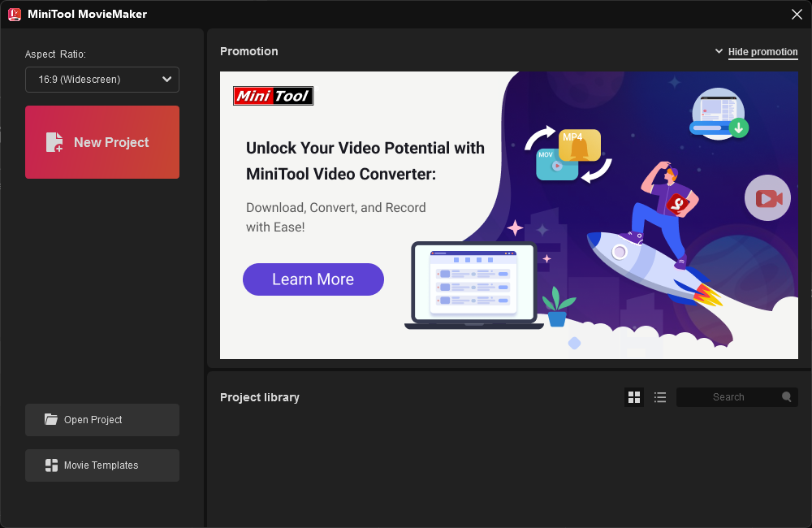The width and height of the screenshot is (812, 528).
Task: Switch project library to list view
Action: click(x=660, y=397)
